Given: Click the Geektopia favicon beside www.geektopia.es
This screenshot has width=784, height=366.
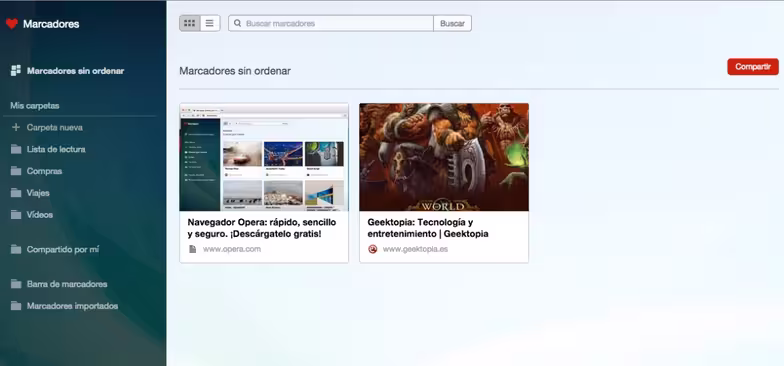Looking at the screenshot, I should [x=372, y=249].
